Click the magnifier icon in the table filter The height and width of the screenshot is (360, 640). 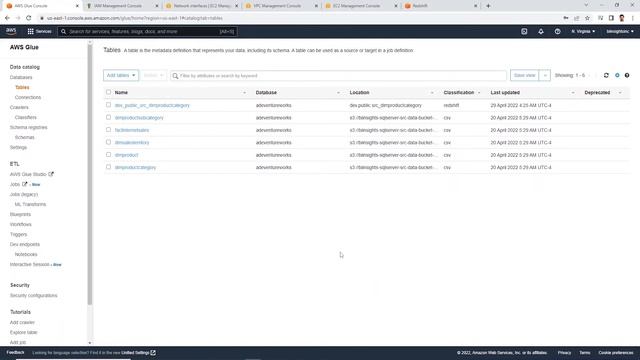176,76
